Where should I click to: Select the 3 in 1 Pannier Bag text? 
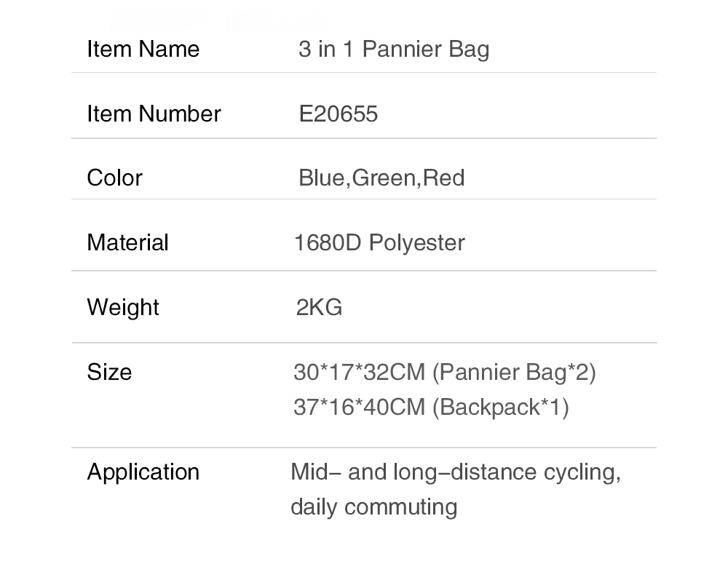pyautogui.click(x=394, y=50)
